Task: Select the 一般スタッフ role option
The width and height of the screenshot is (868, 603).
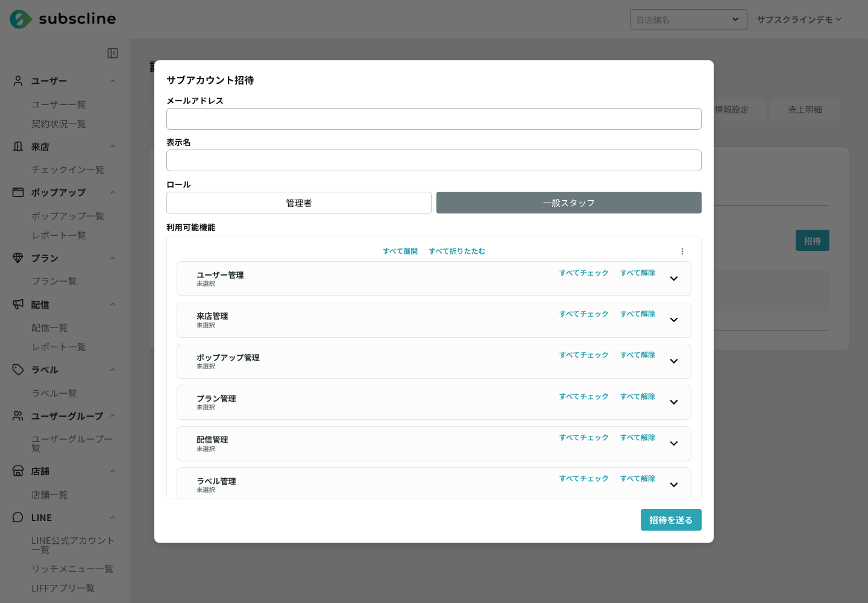Action: (x=569, y=203)
